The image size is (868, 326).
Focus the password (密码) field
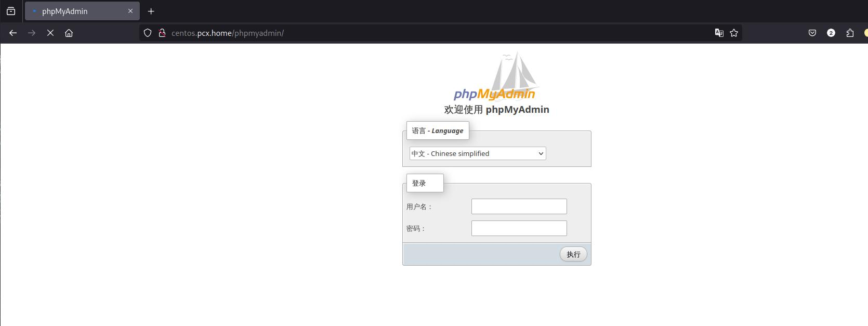[x=519, y=228]
